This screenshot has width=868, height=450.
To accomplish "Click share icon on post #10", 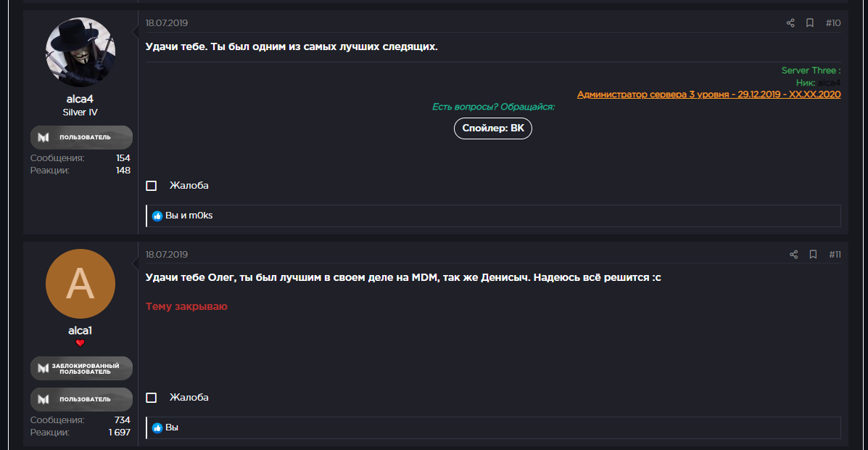I will pos(790,23).
